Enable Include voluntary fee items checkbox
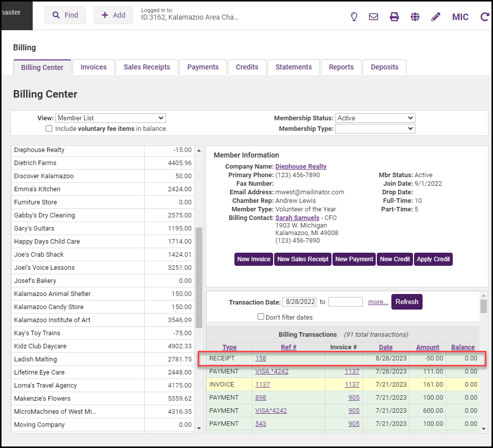Viewport: 493px width, 448px height. click(x=49, y=129)
